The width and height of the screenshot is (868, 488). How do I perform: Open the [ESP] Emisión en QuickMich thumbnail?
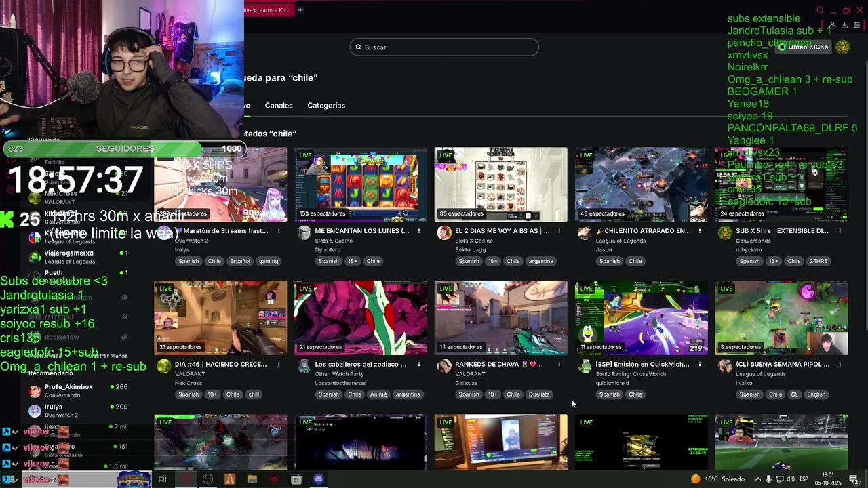[641, 318]
